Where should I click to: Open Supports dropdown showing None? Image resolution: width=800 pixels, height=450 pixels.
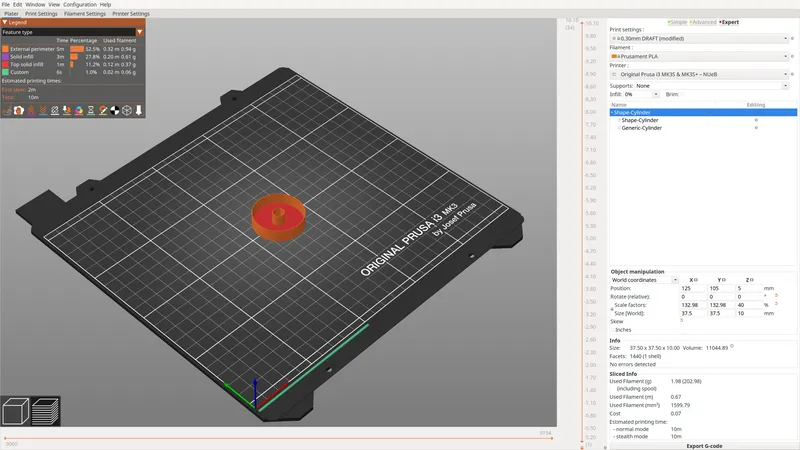[712, 86]
